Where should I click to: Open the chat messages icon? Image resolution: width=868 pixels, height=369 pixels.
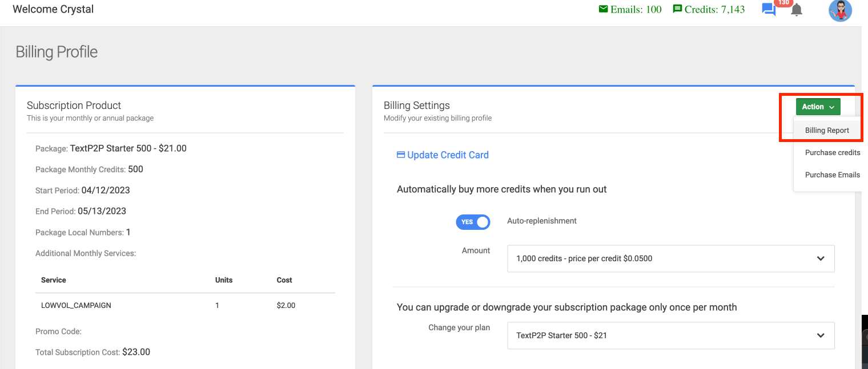click(x=769, y=10)
